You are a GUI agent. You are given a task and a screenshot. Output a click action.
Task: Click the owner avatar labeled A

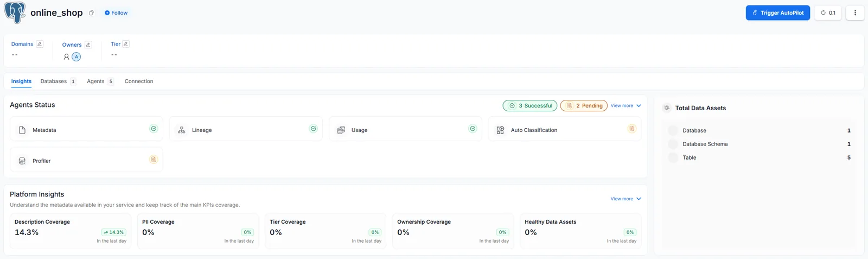pyautogui.click(x=76, y=56)
